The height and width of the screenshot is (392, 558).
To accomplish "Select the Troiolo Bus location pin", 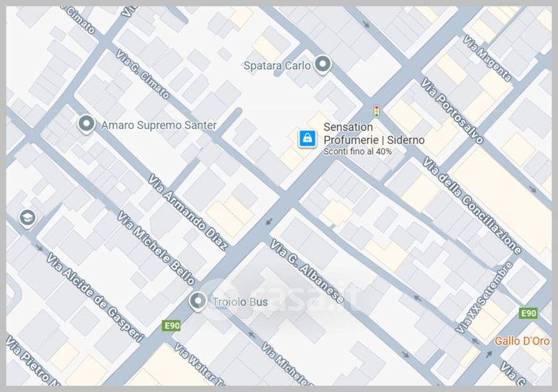I will click(197, 301).
